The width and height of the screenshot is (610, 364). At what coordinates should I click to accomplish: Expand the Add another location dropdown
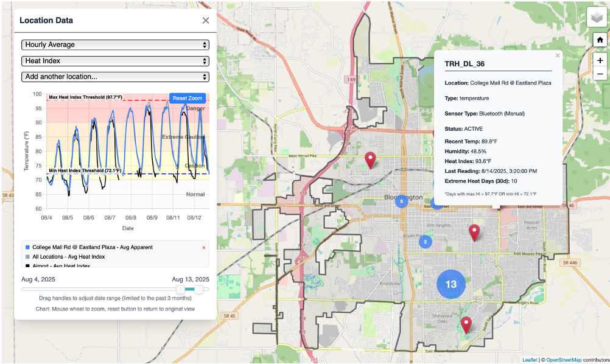[x=115, y=76]
